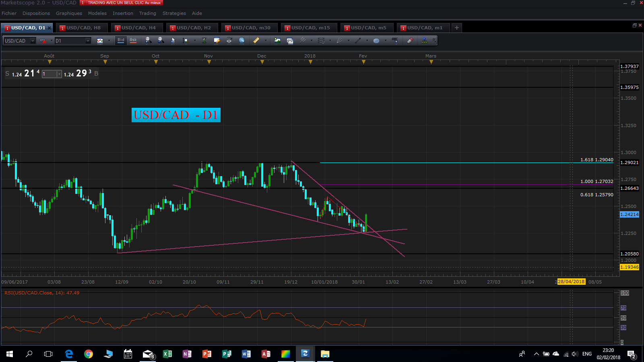Click the globe icon in the toolbar
Image resolution: width=644 pixels, height=362 pixels.
click(x=242, y=40)
